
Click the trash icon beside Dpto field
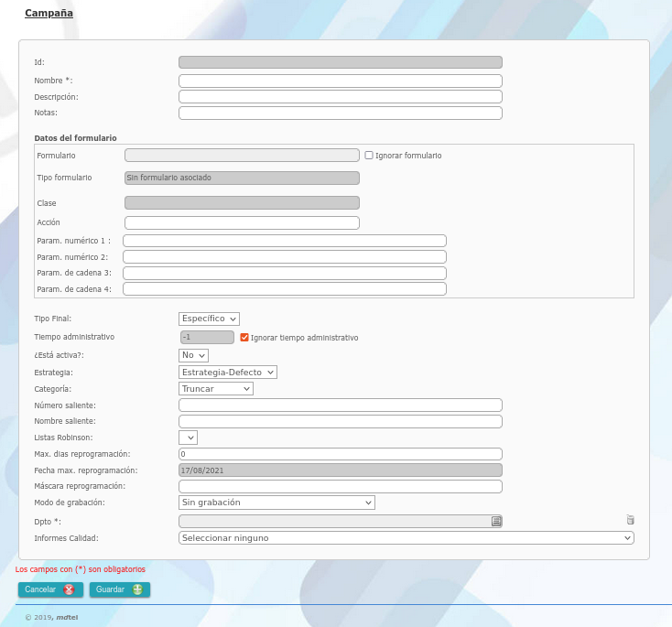(630, 520)
